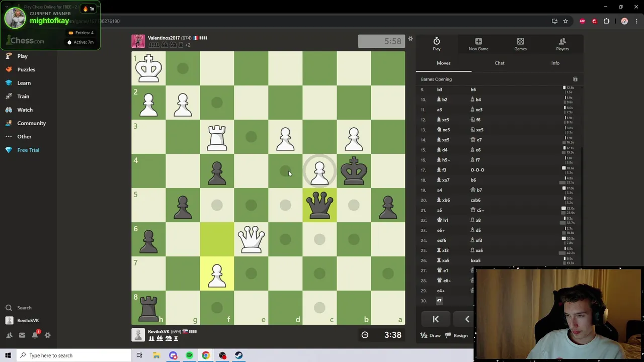Viewport: 644px width, 362px height.
Task: Open the settings gear in the sidebar
Action: (48, 335)
